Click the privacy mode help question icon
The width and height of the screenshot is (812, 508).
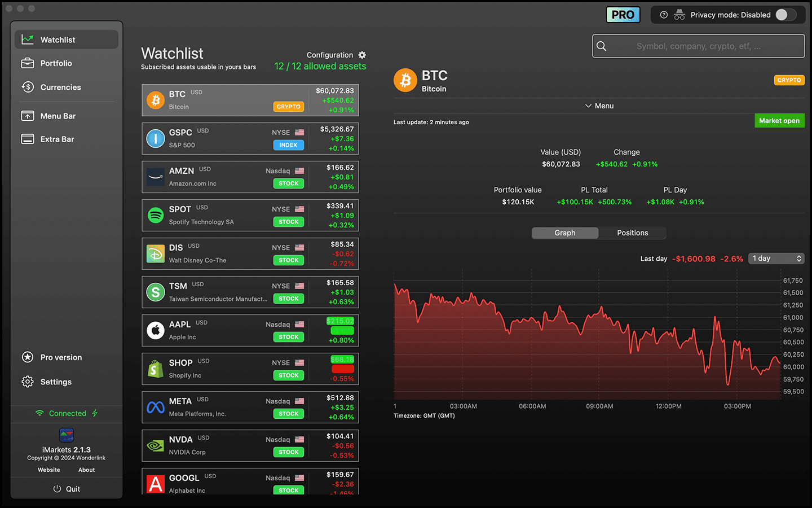664,15
